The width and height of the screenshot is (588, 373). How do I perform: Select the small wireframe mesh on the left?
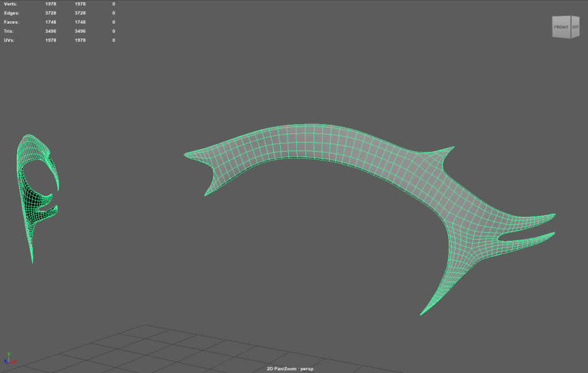[29, 201]
